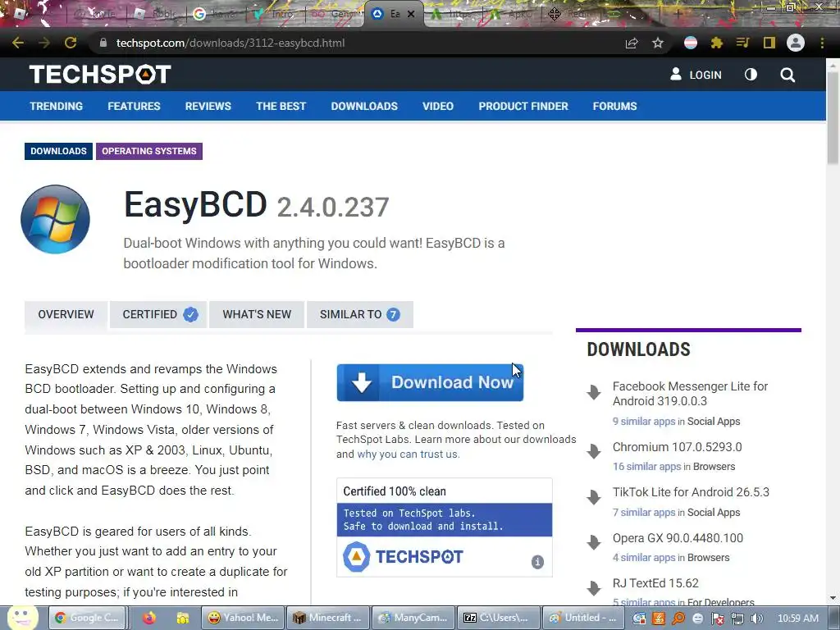The width and height of the screenshot is (840, 630).
Task: Open the Minecraft taskbar window
Action: 328,618
